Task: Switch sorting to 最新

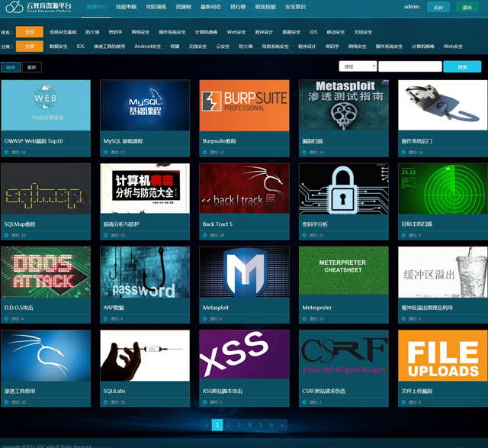Action: tap(32, 67)
